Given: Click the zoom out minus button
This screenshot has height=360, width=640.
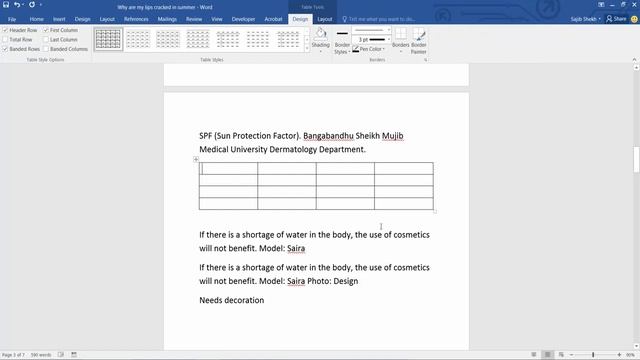Looking at the screenshot, I should [571, 355].
